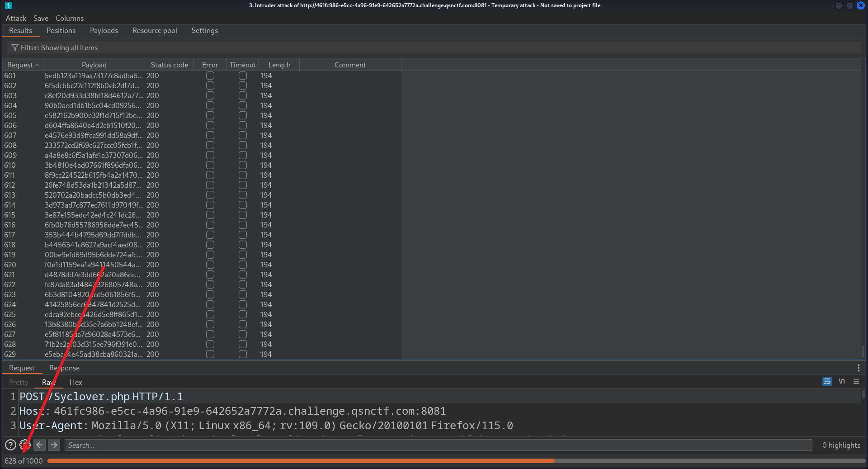Focus the Search input field

(438, 445)
